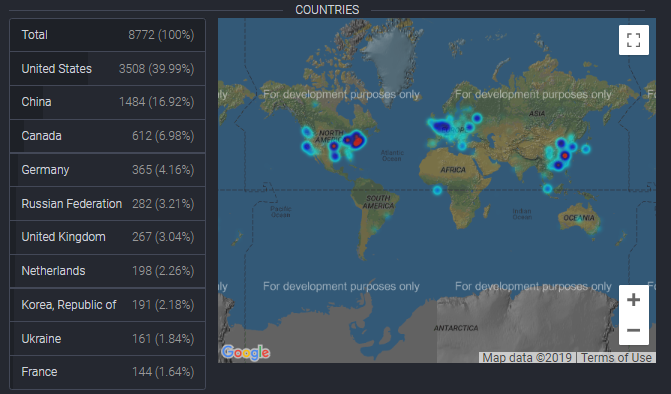
Task: Select the Ukraine row
Action: [x=107, y=338]
